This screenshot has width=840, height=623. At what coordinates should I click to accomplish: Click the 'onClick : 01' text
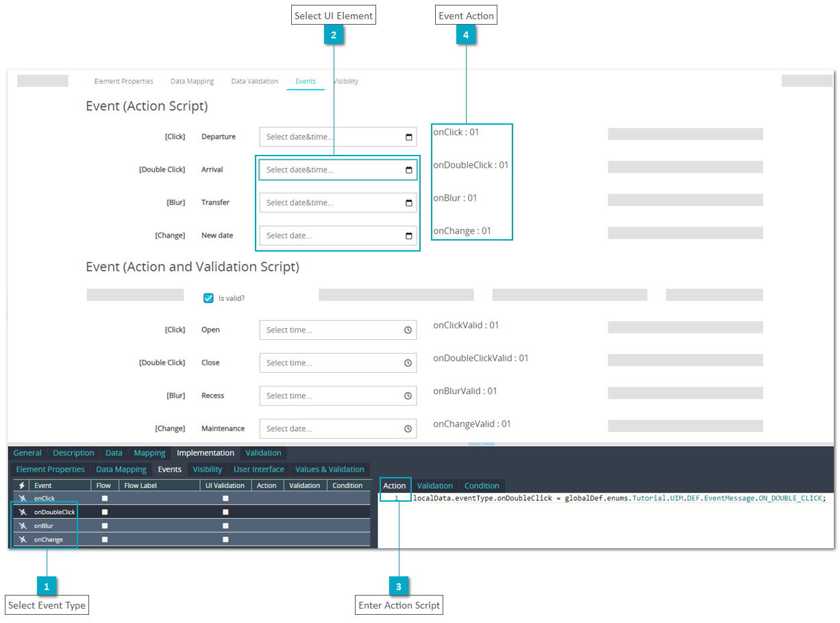coord(456,132)
